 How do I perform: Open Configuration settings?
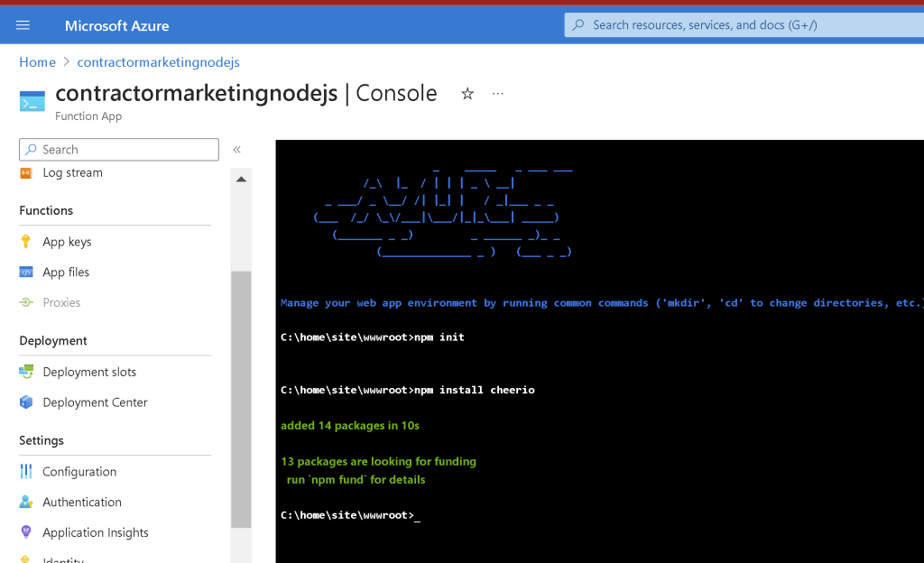[79, 472]
